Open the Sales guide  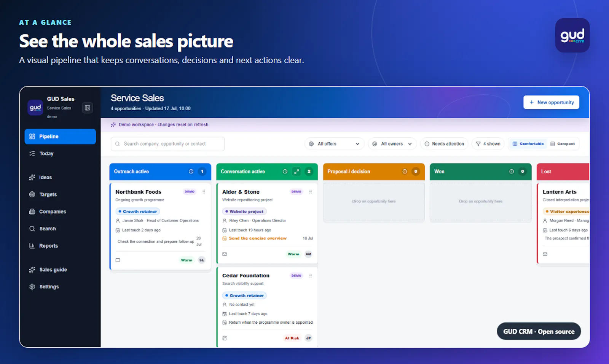(60, 270)
